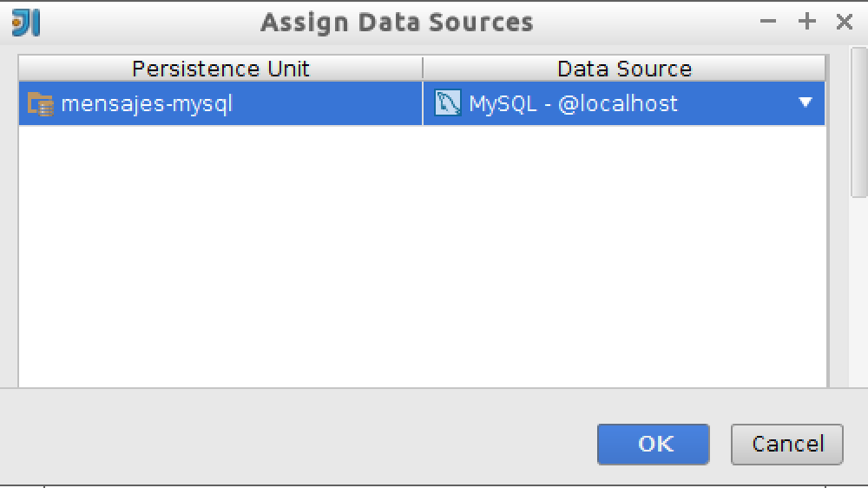Click the blank button bar left of OK
This screenshot has height=488, width=868.
pyautogui.click(x=299, y=445)
